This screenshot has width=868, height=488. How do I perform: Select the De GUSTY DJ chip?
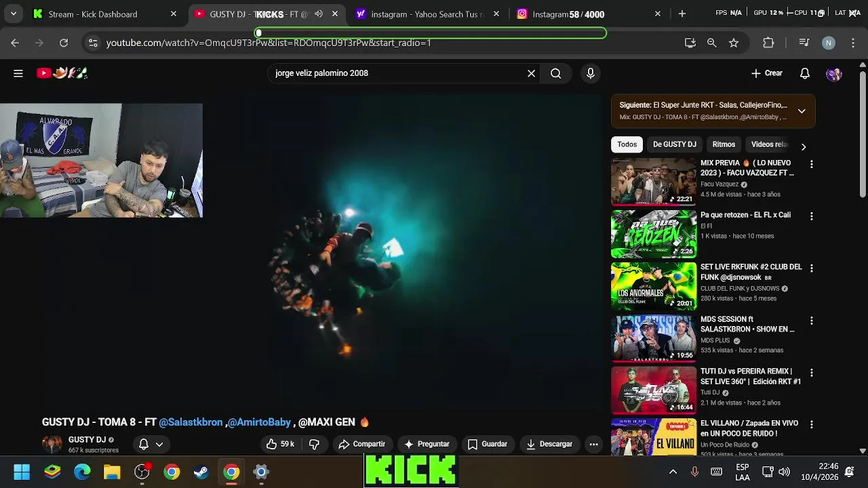675,144
